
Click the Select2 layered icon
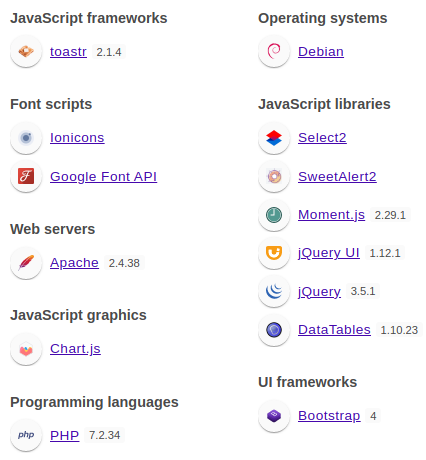point(274,137)
